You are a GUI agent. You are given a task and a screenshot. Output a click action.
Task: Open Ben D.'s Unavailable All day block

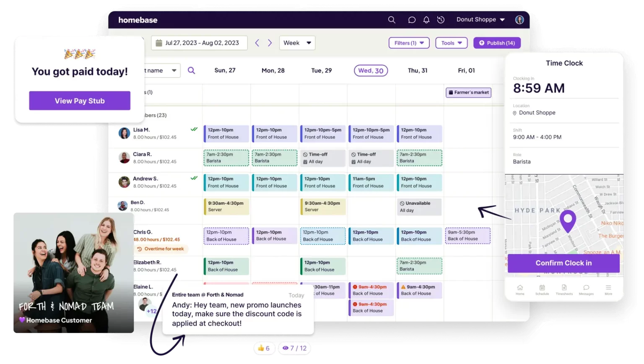click(419, 207)
